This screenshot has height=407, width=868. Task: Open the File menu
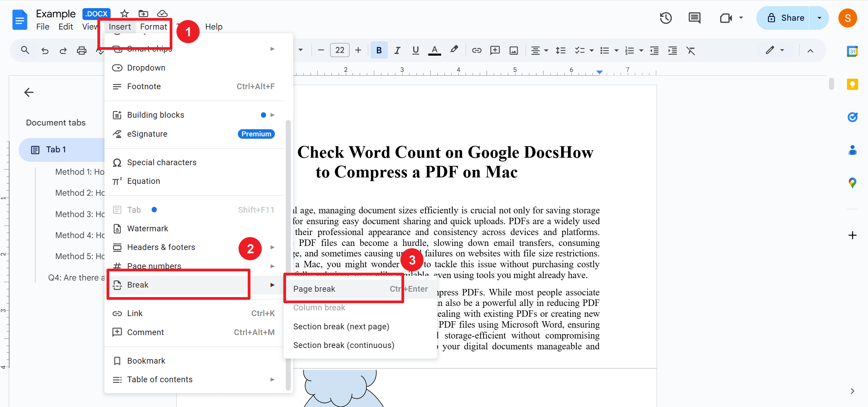[43, 26]
